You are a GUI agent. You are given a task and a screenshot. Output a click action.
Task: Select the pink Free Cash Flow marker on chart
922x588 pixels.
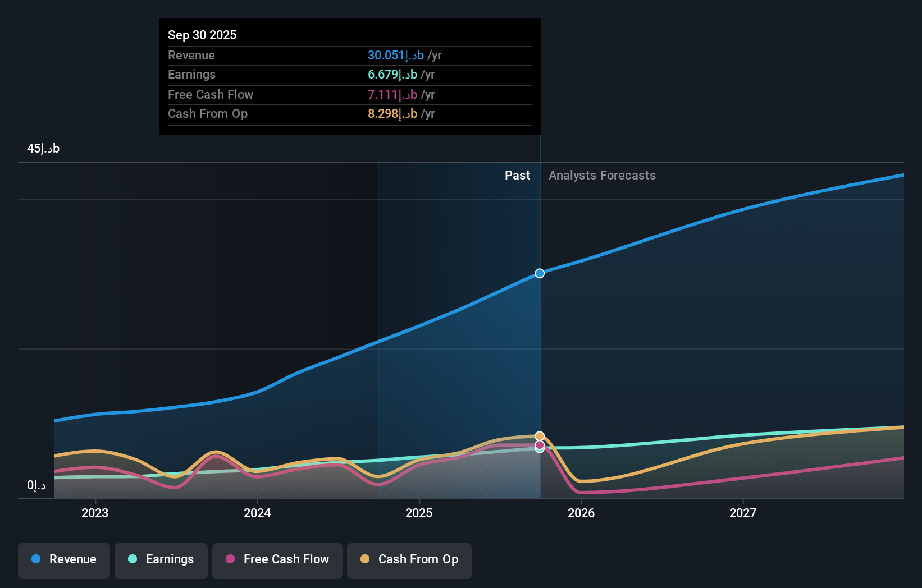pyautogui.click(x=539, y=445)
